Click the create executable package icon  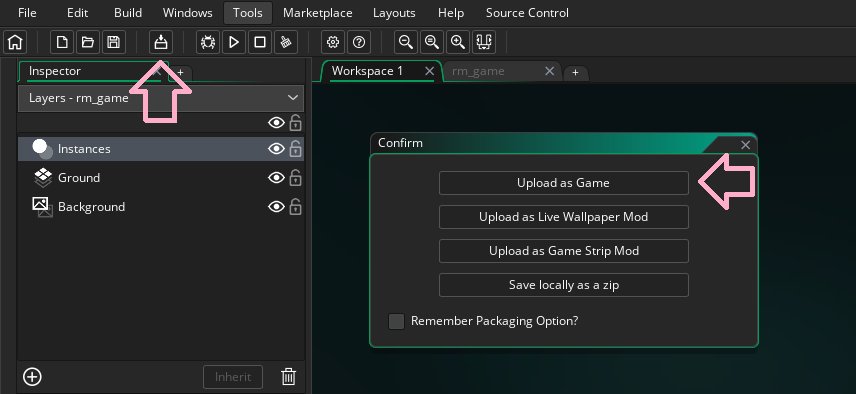(x=161, y=42)
